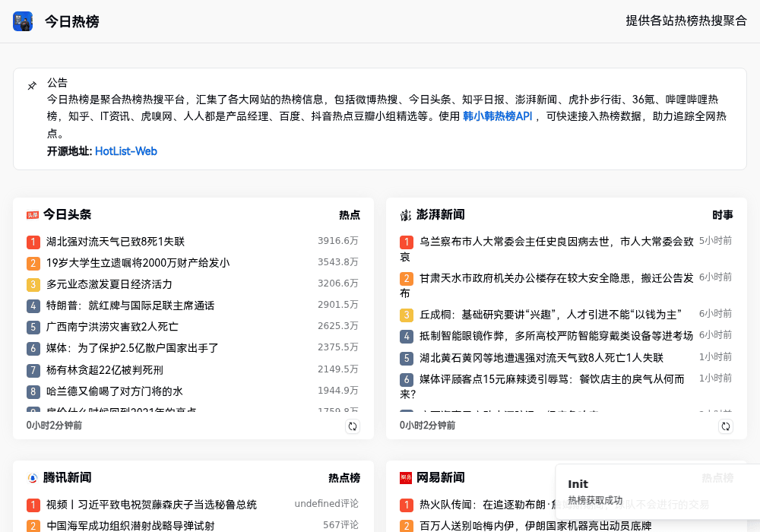Open 湖北强对流天气已致8死1失联 headline
760x532 pixels.
coord(116,241)
